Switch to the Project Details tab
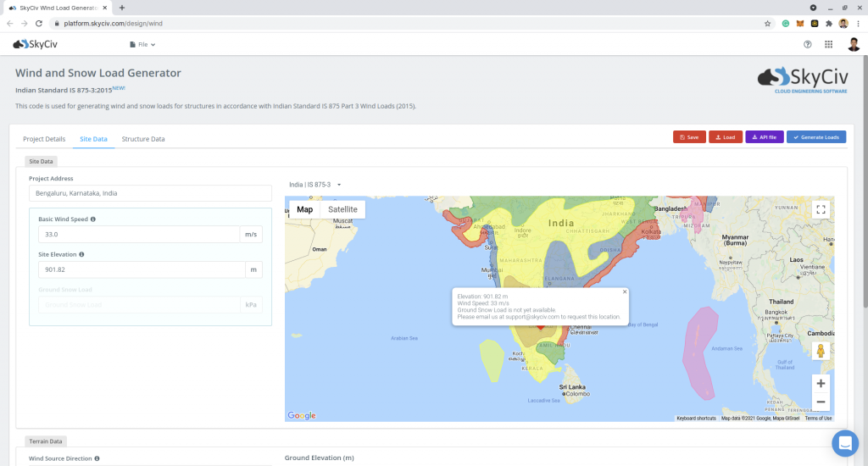The image size is (868, 466). (44, 139)
